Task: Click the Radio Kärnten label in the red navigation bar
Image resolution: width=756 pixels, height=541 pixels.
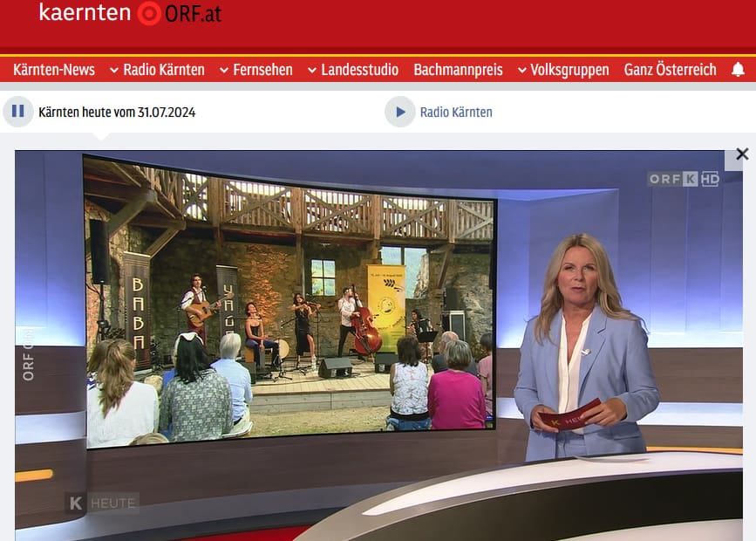Action: (164, 70)
